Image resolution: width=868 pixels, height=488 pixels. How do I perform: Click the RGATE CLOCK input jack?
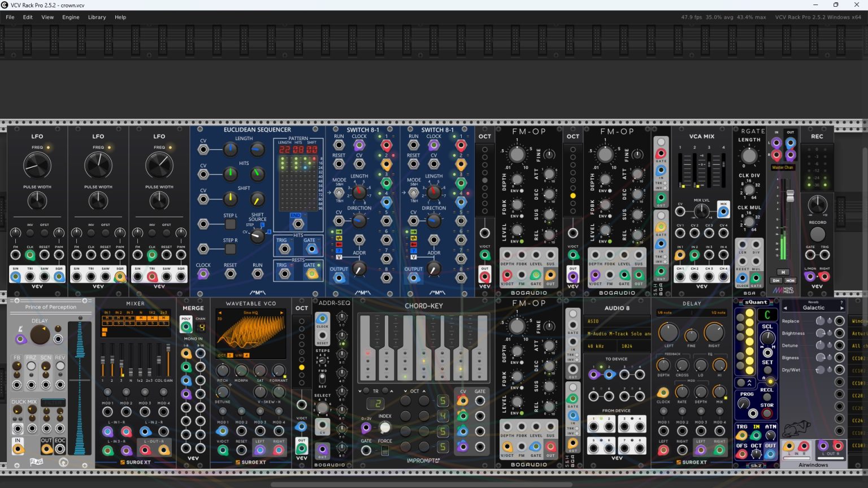742,278
